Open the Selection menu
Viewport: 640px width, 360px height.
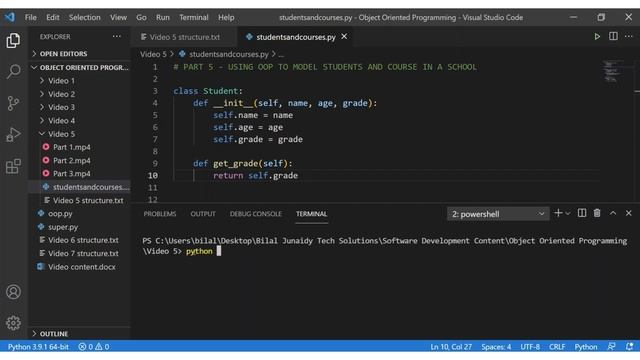pos(84,18)
